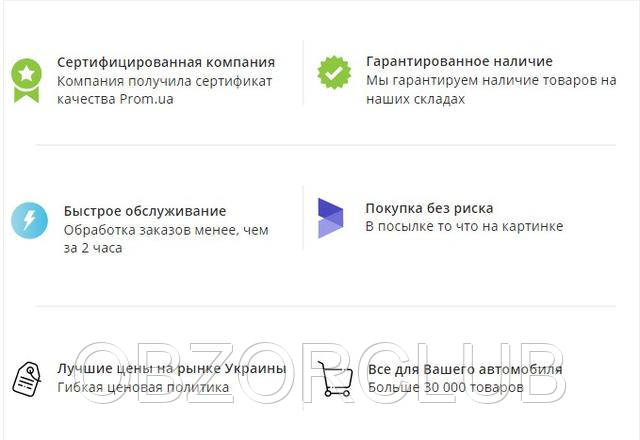Click the price tag icon

click(27, 380)
